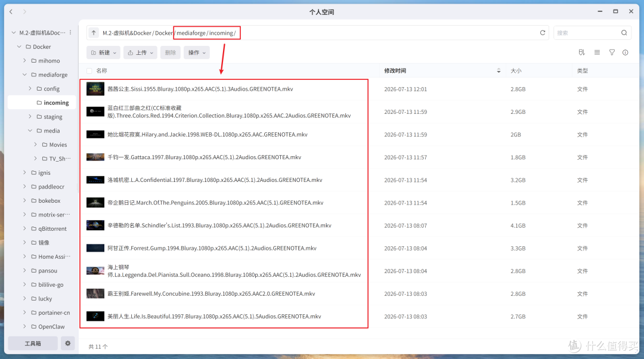Open the file filter funnel
This screenshot has height=359, width=644.
point(612,52)
